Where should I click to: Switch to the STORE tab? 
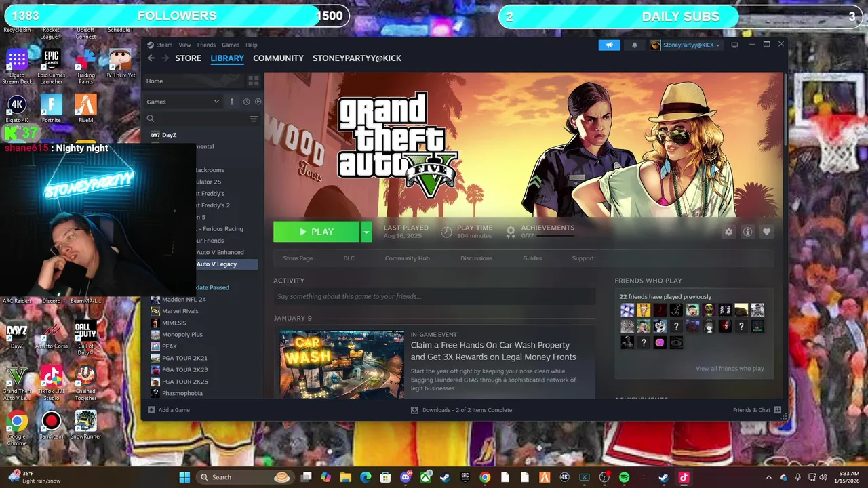tap(188, 58)
